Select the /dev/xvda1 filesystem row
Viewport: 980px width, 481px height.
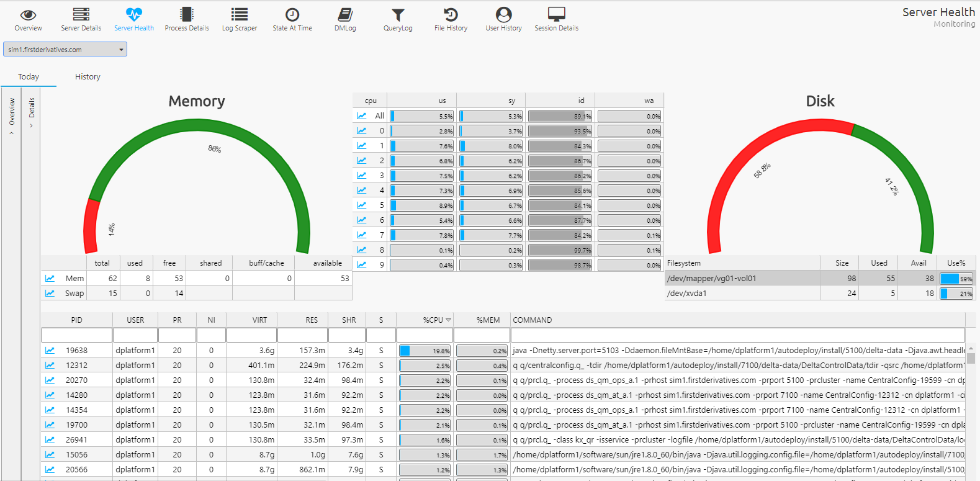[x=820, y=293]
